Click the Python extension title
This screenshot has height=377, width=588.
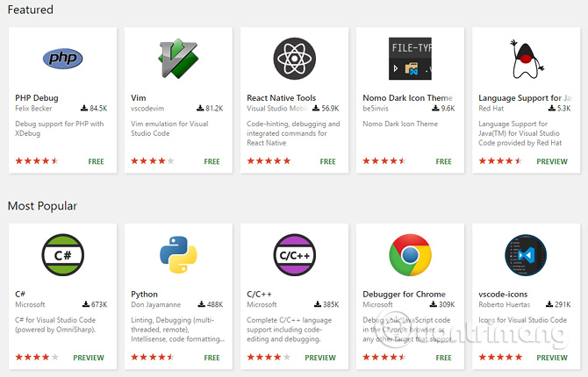pos(145,295)
